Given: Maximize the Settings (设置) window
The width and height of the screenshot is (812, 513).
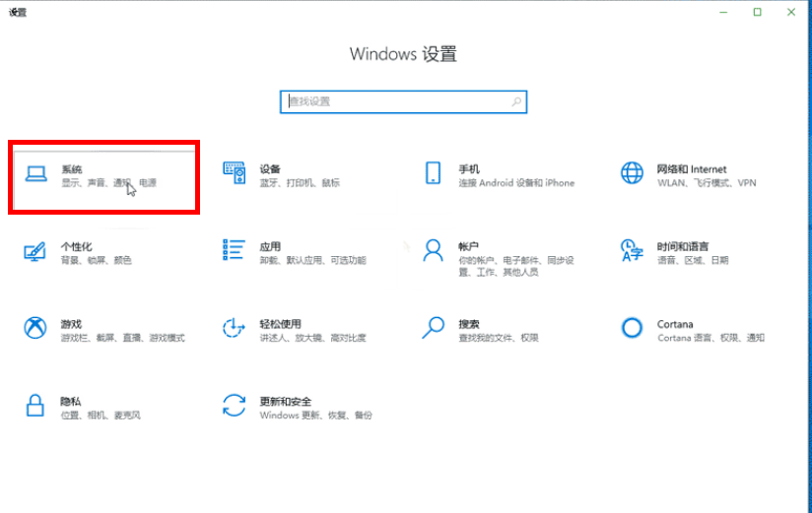Looking at the screenshot, I should tap(758, 12).
